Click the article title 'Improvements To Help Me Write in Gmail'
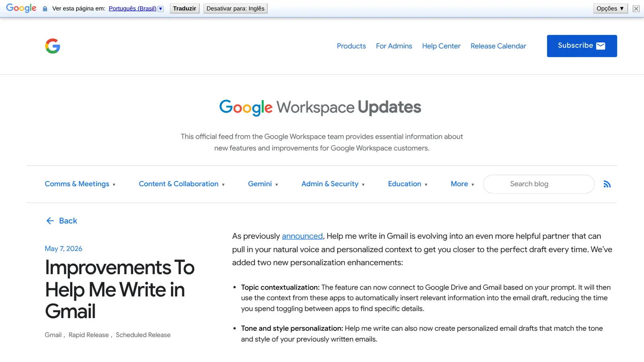Image resolution: width=644 pixels, height=362 pixels. point(120,290)
